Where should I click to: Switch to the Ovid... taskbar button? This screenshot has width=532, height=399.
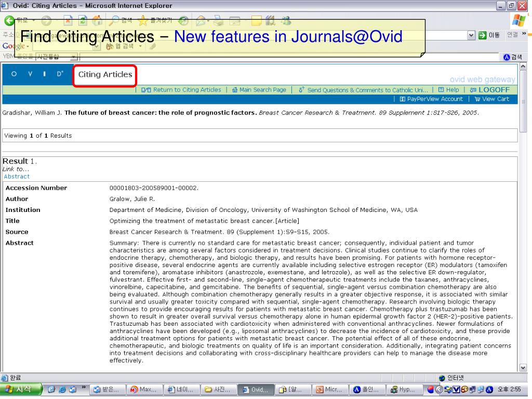255,390
